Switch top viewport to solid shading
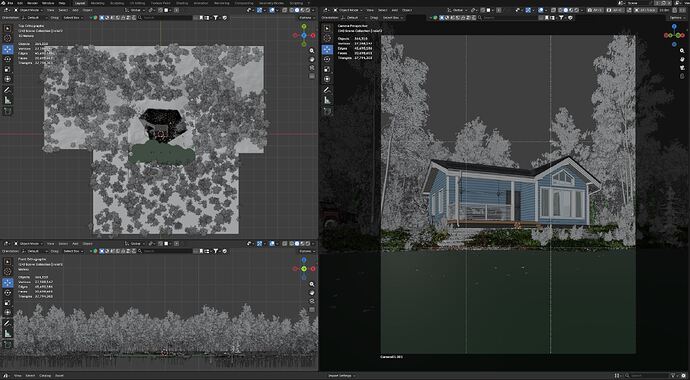This screenshot has width=690, height=380. [x=297, y=10]
